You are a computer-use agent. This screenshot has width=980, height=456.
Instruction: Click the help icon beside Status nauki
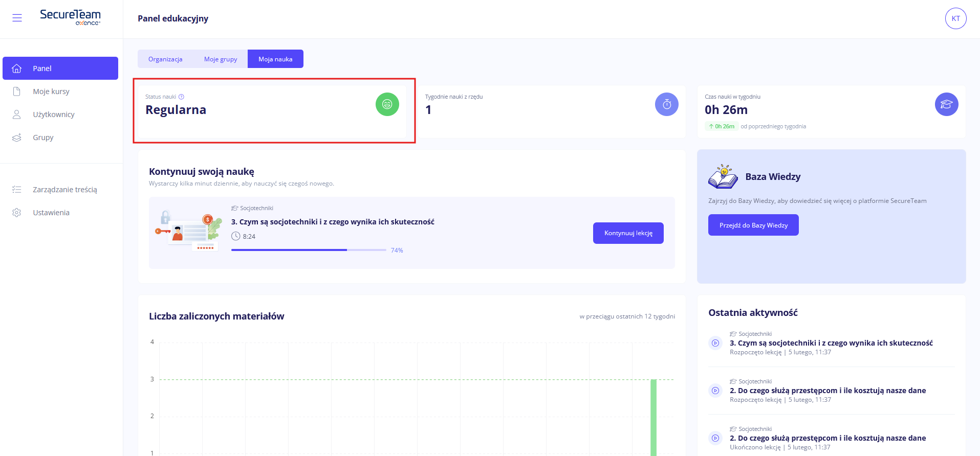point(181,97)
